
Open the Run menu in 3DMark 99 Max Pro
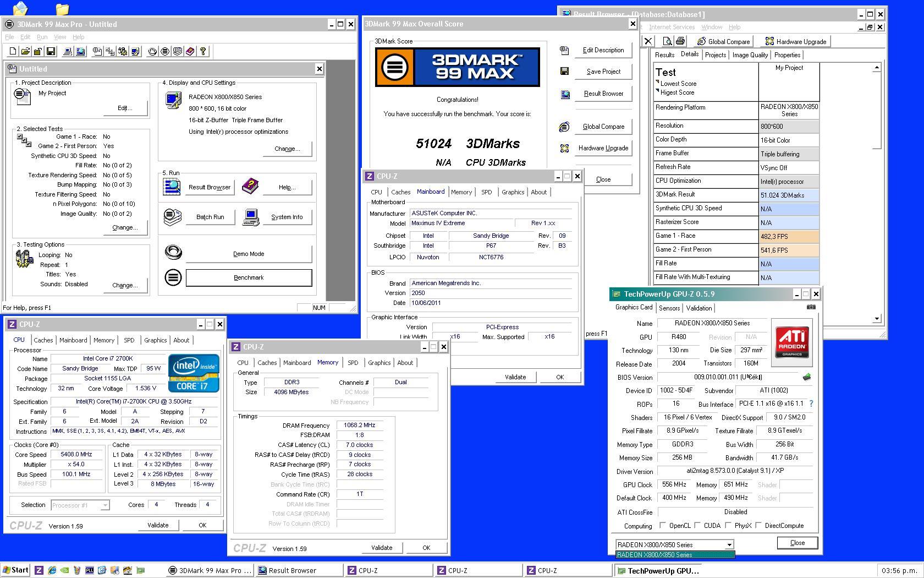click(x=42, y=37)
